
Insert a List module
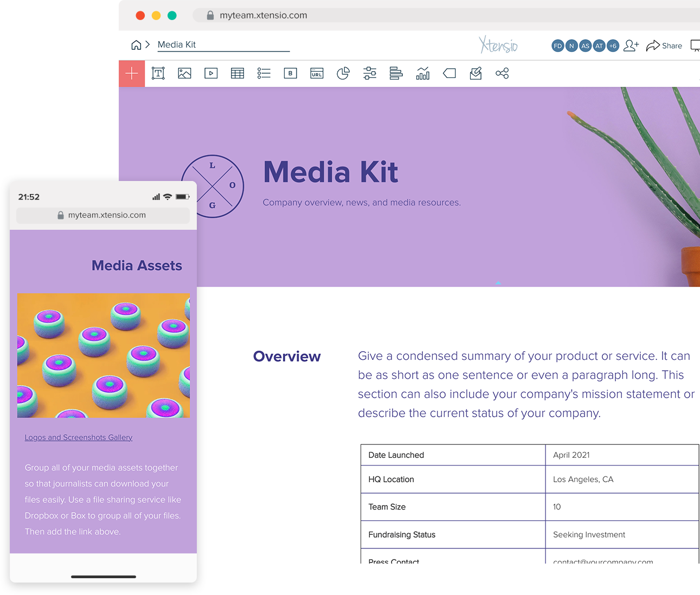[264, 73]
